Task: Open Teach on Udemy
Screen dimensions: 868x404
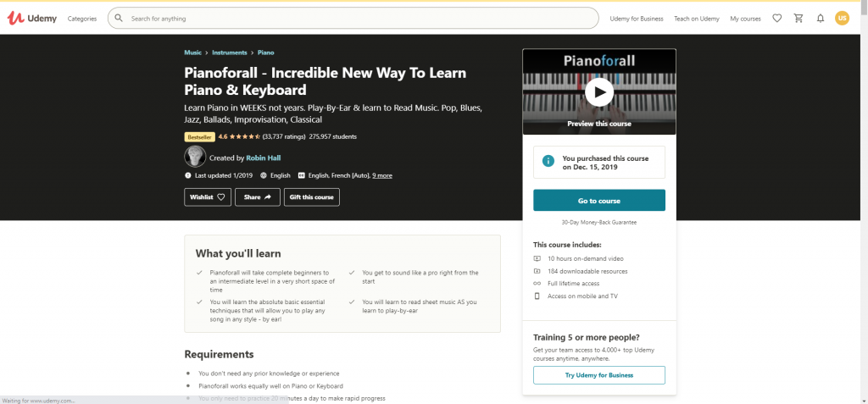Action: tap(697, 19)
